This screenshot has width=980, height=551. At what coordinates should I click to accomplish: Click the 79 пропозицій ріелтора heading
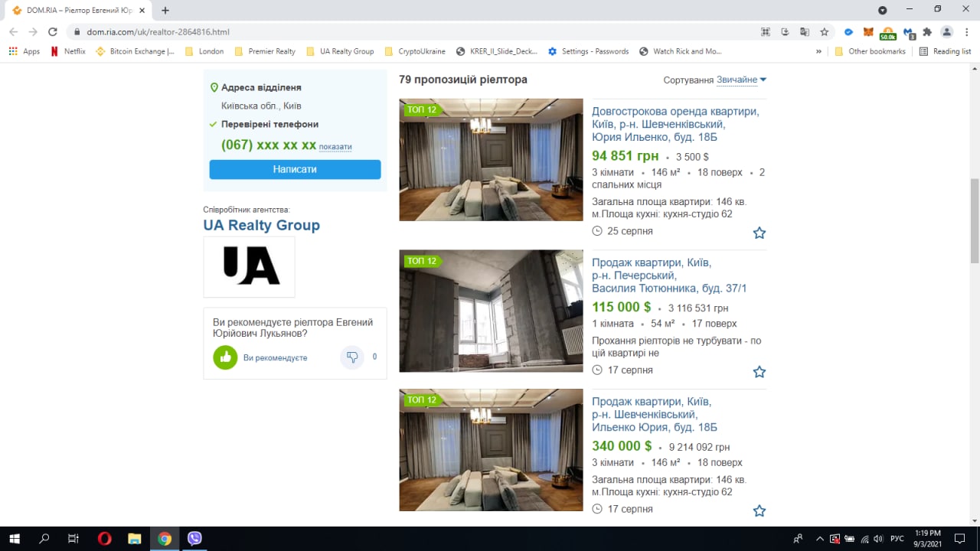pos(463,80)
